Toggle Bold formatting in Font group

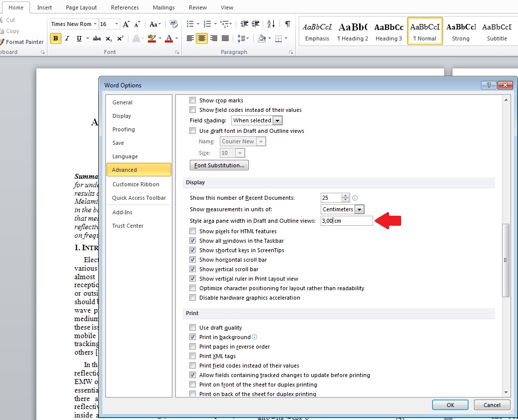55,38
